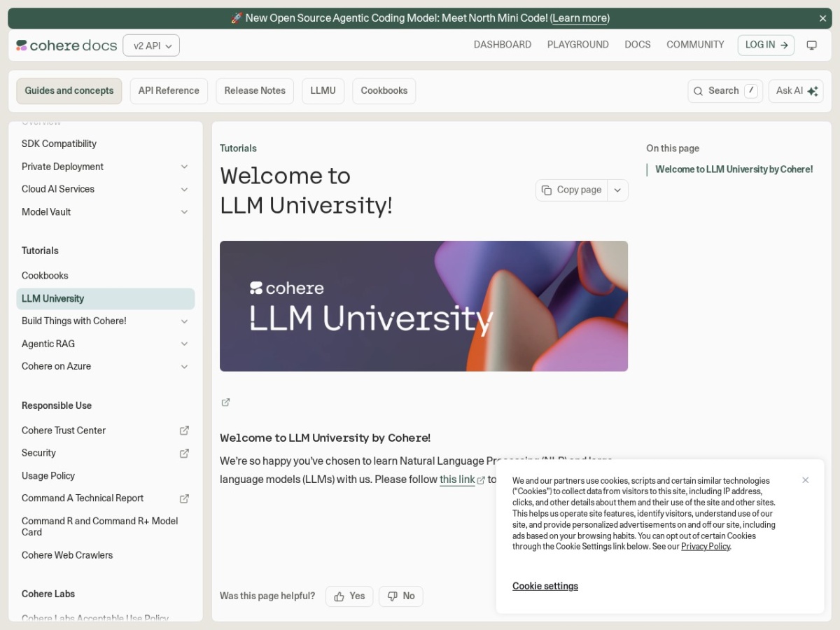Dismiss the announcement banner with X

pyautogui.click(x=822, y=18)
